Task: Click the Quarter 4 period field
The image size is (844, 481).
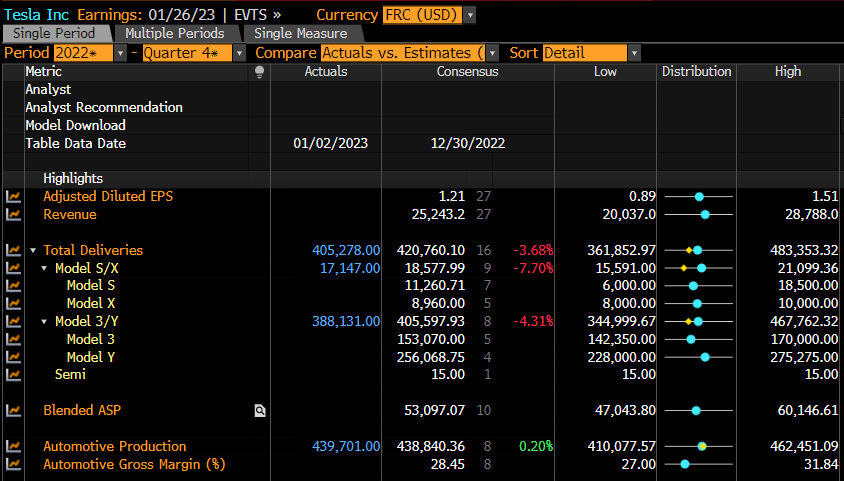Action: (x=187, y=53)
